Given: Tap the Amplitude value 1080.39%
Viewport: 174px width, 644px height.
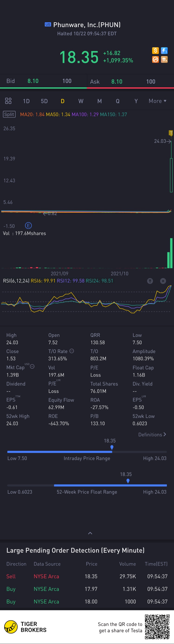Looking at the screenshot, I should (143, 358).
